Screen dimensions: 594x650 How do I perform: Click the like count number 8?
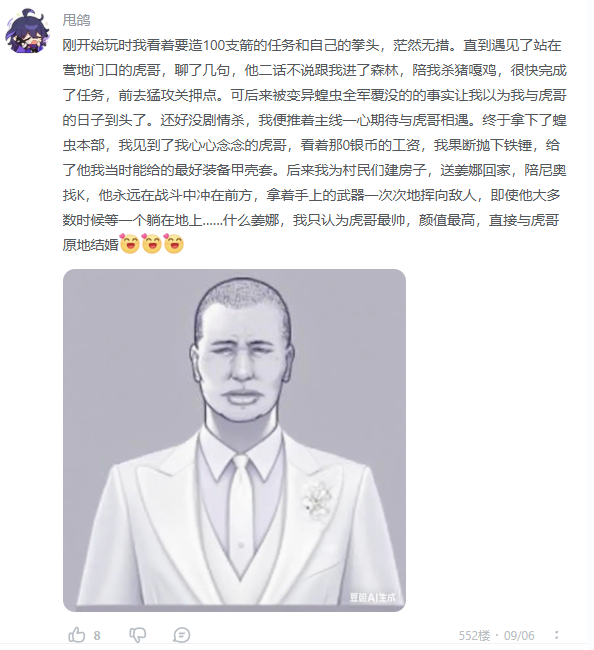[x=97, y=635]
